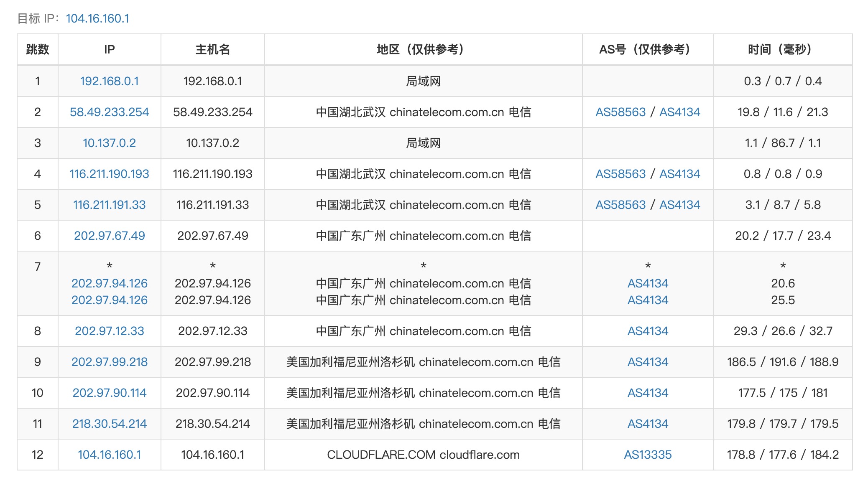Select the AS58563 link on hop 2
Image resolution: width=868 pixels, height=483 pixels.
tap(621, 112)
